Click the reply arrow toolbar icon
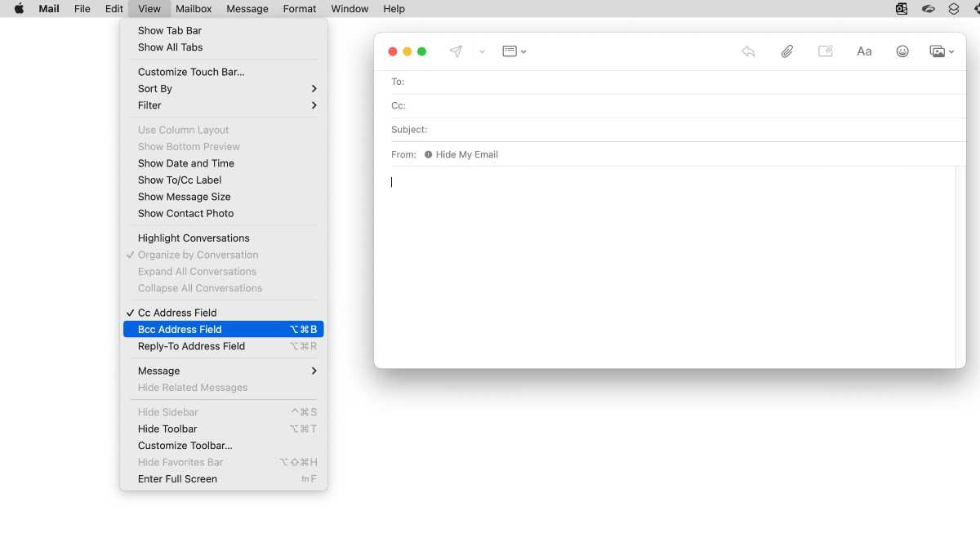This screenshot has height=551, width=980. (748, 51)
